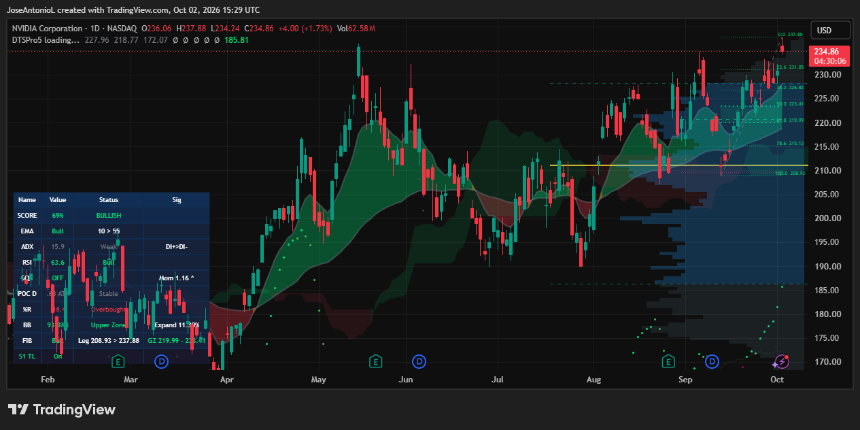Click the TradingView logo

(61, 409)
